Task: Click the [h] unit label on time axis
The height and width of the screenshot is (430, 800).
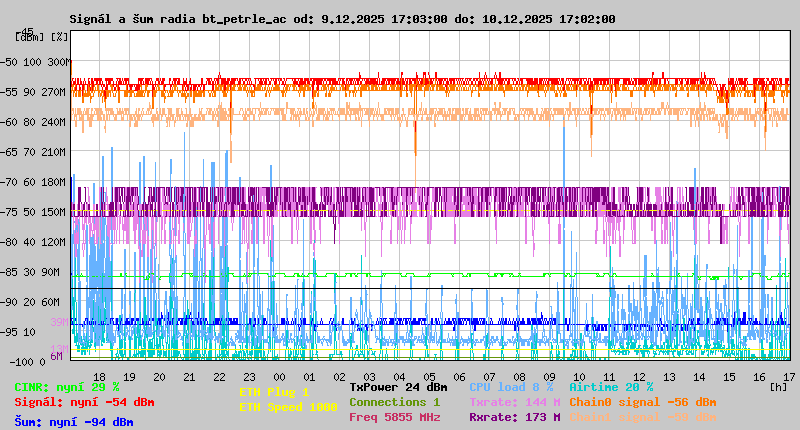Action: [779, 387]
